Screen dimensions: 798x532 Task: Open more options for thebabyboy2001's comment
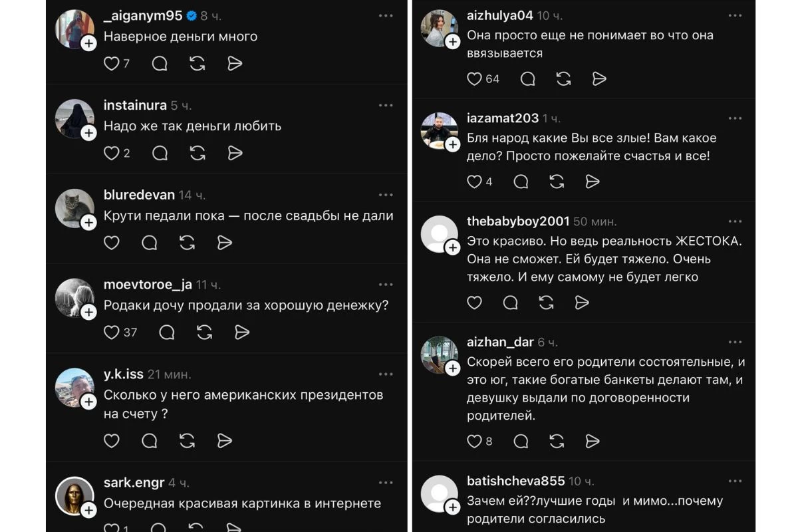click(x=735, y=221)
